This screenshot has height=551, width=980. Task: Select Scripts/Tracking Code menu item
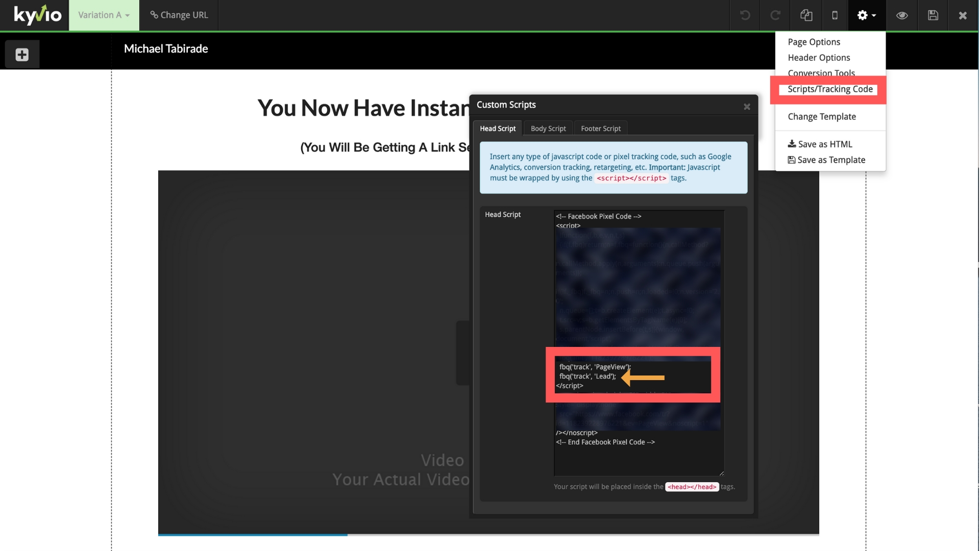coord(830,89)
